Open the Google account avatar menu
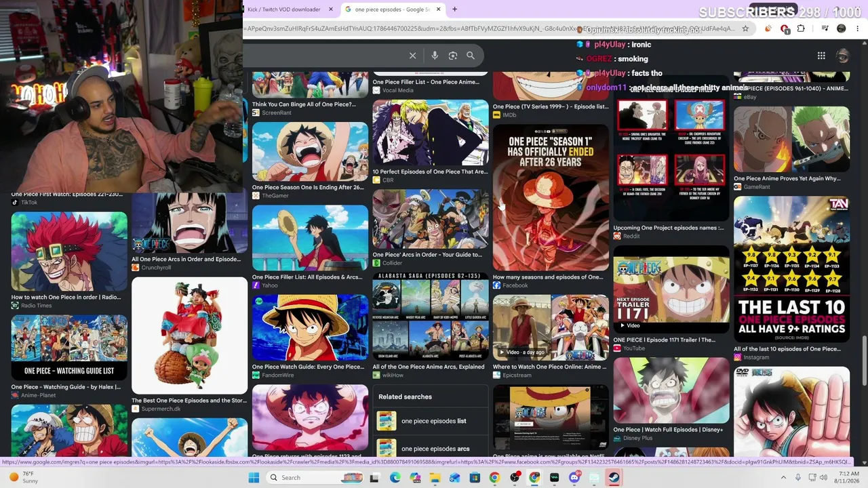This screenshot has width=868, height=488. tap(843, 56)
